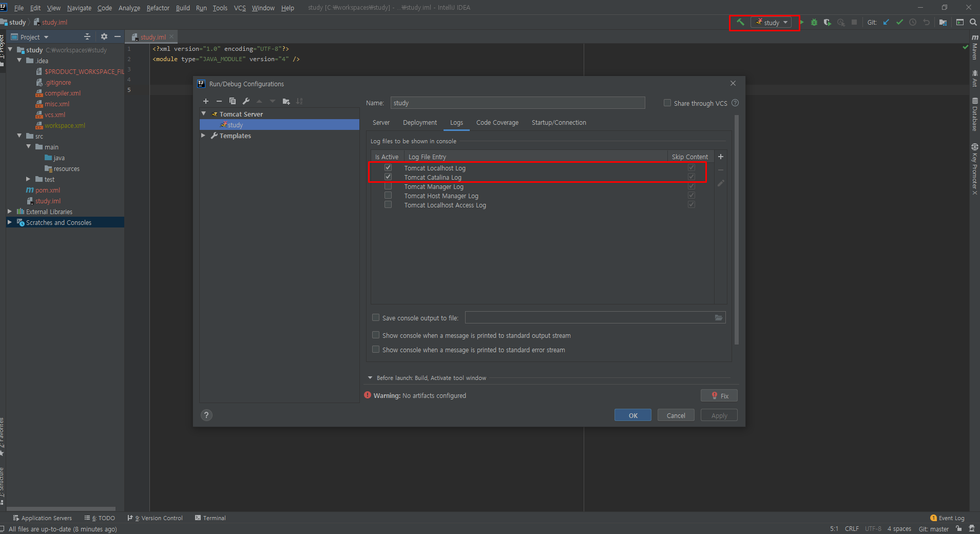Click the Run Anything toolbar icon

click(960, 22)
